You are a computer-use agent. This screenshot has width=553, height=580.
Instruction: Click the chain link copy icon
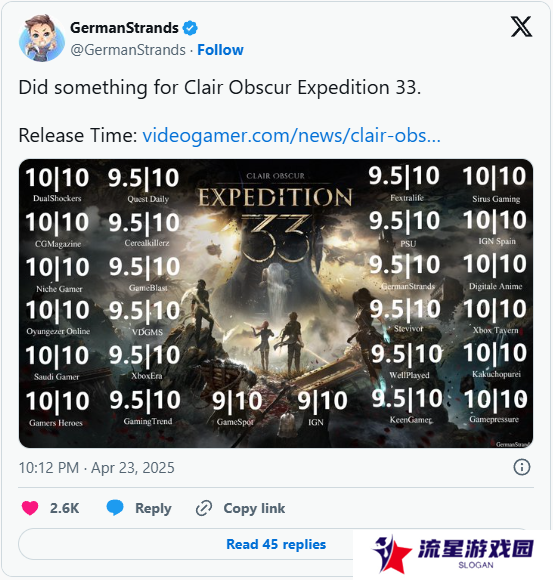click(x=204, y=508)
